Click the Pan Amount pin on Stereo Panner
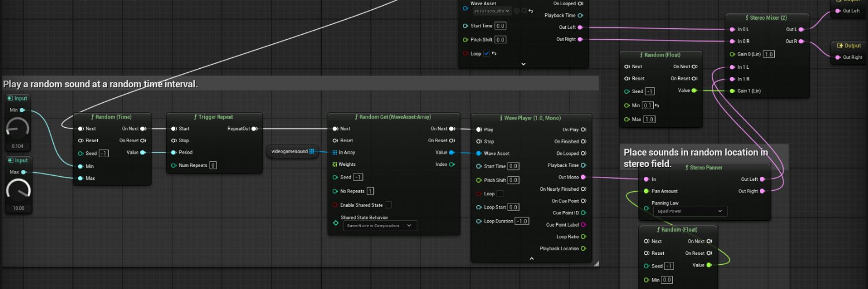Image resolution: width=868 pixels, height=289 pixels. 646,191
